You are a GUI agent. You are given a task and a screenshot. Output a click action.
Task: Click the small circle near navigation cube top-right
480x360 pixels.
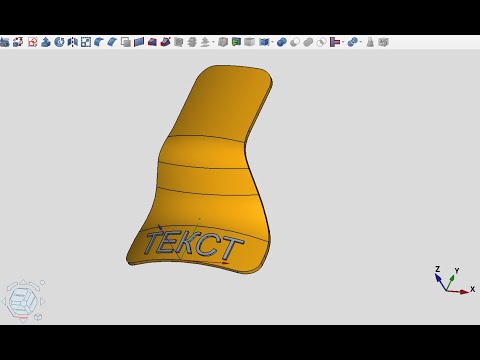[42, 282]
